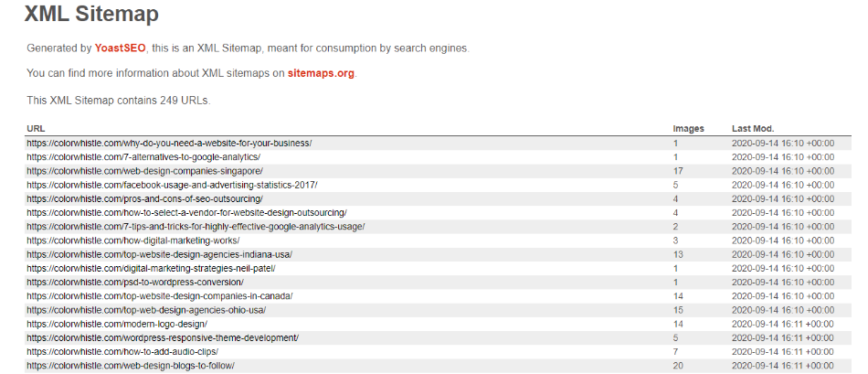This screenshot has width=868, height=374.
Task: Click image count 2 for google-analytics-usage tips row
Action: coord(675,226)
